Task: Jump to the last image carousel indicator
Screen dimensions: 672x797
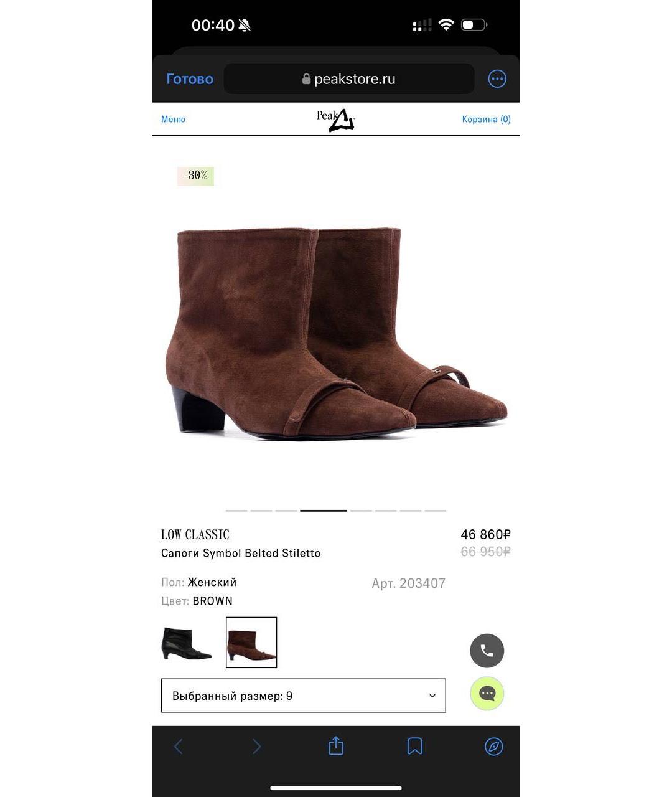Action: tap(436, 511)
